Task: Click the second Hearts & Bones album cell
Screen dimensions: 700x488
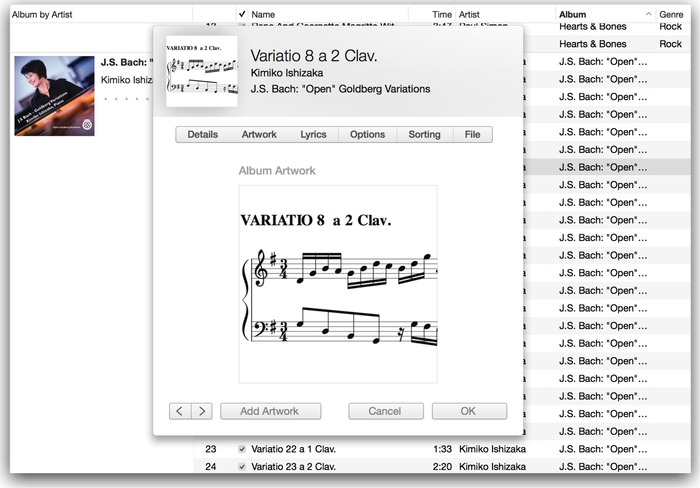Action: tap(592, 44)
